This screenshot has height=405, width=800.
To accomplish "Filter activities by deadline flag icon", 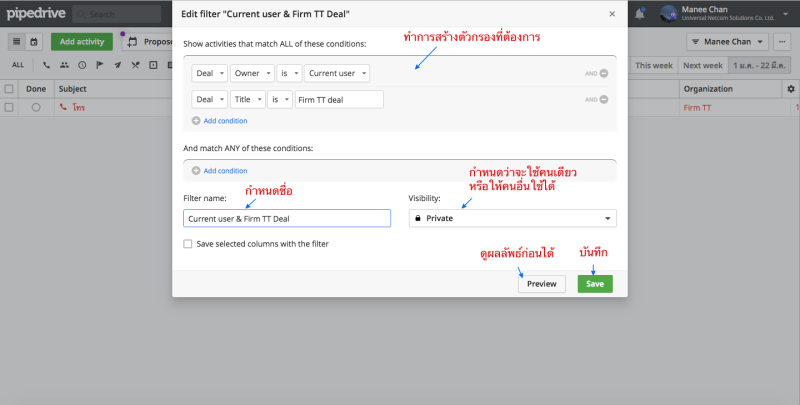I will (99, 65).
